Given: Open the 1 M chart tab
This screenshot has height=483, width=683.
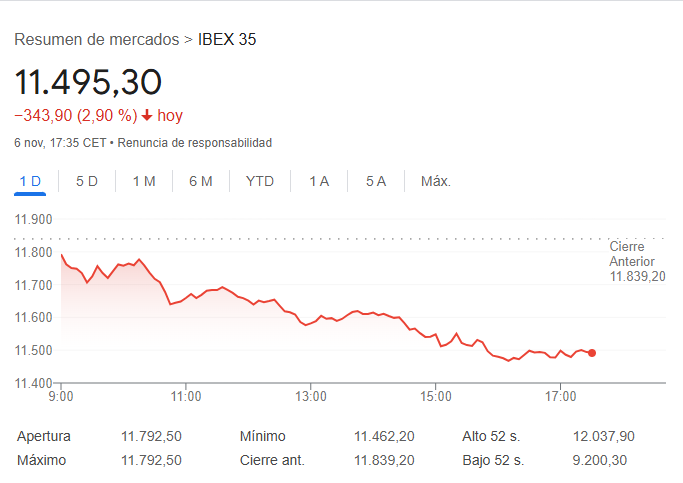Looking at the screenshot, I should 144,181.
